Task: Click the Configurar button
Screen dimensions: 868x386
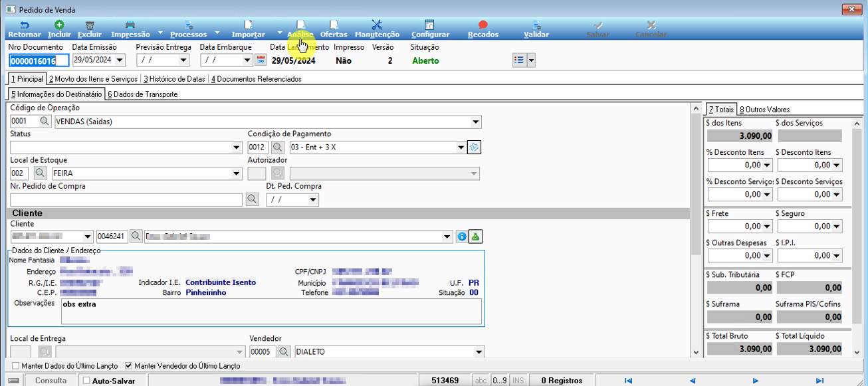Action: (430, 29)
